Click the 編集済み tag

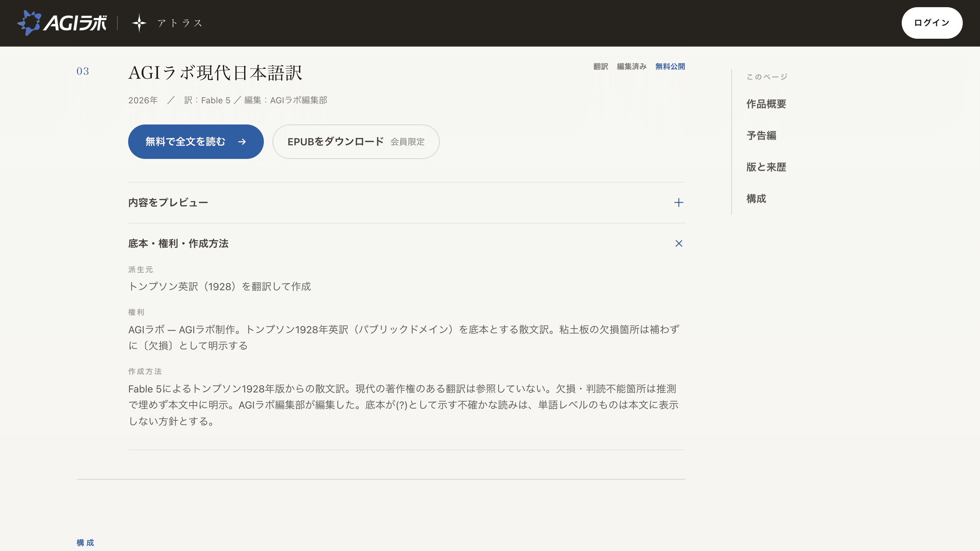pos(631,67)
